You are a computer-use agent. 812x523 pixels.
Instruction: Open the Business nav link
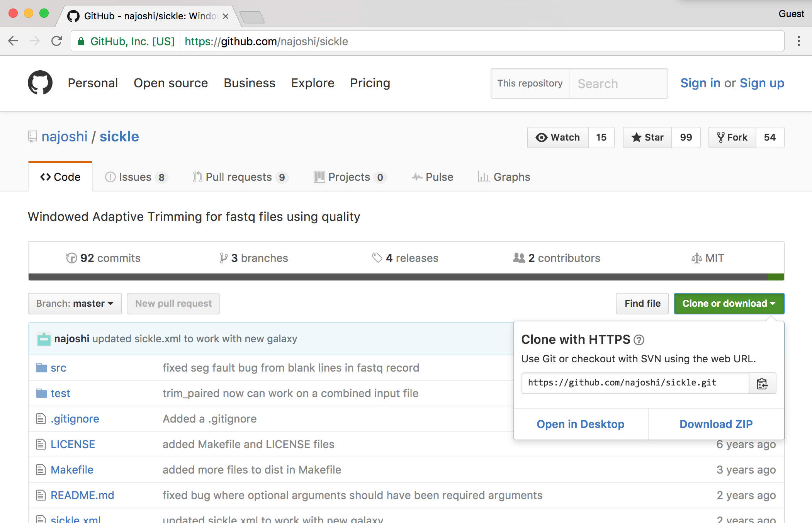(250, 83)
